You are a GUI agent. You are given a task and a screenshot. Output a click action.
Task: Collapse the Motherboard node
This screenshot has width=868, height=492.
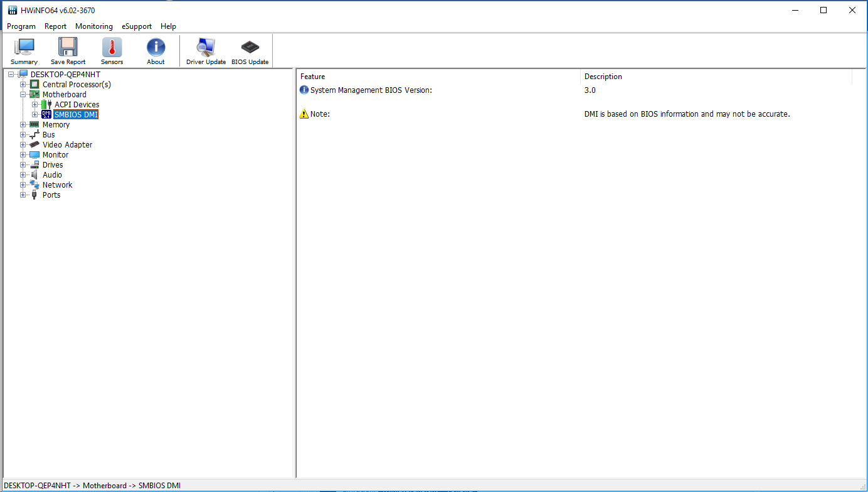click(x=23, y=95)
